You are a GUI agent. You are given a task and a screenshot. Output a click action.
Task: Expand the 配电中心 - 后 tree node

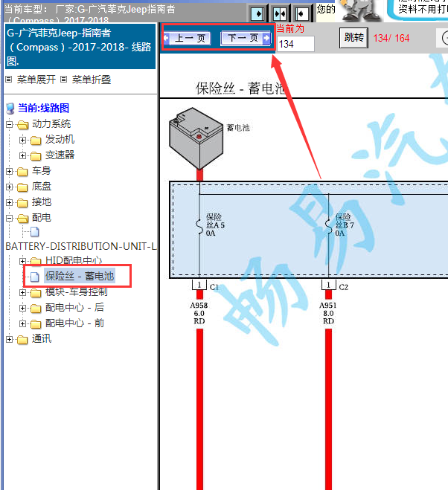pyautogui.click(x=22, y=308)
